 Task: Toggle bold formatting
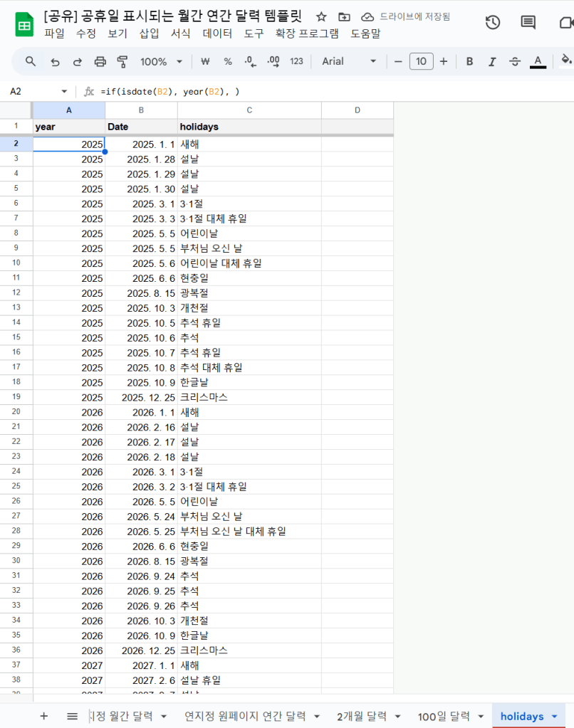469,62
